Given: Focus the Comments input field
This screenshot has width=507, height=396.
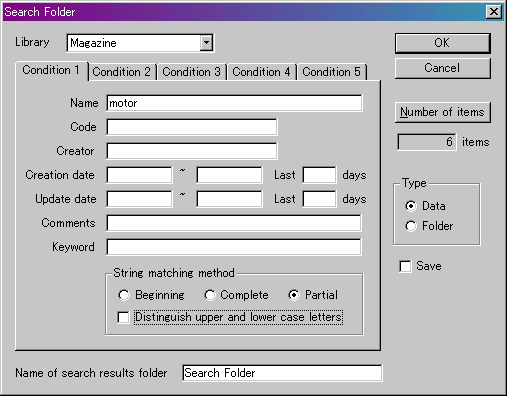Looking at the screenshot, I should [234, 223].
